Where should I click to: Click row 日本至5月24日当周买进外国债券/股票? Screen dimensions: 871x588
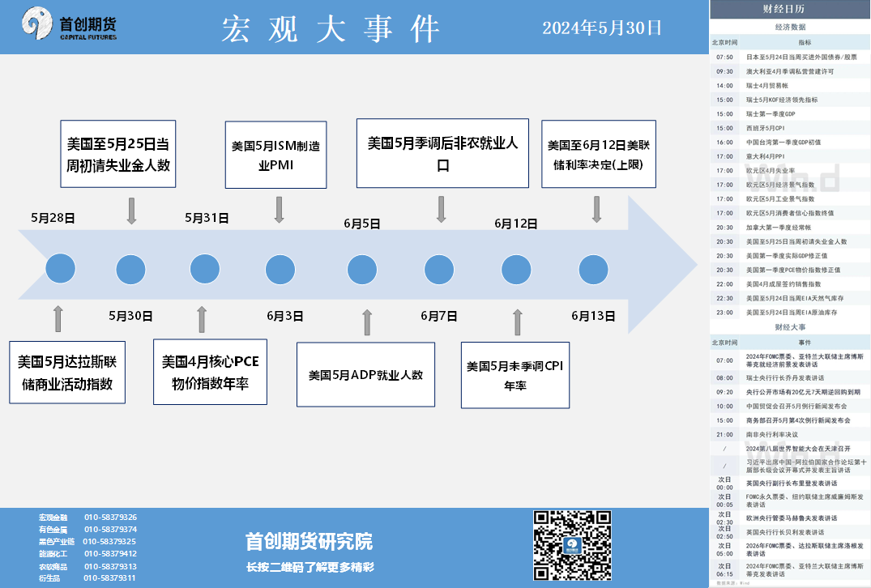pos(791,58)
